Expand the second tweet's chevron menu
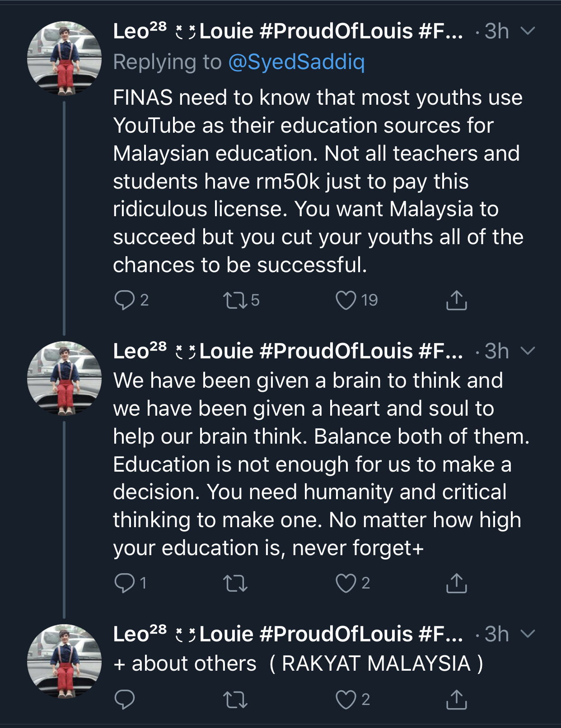The width and height of the screenshot is (561, 728). tap(528, 351)
